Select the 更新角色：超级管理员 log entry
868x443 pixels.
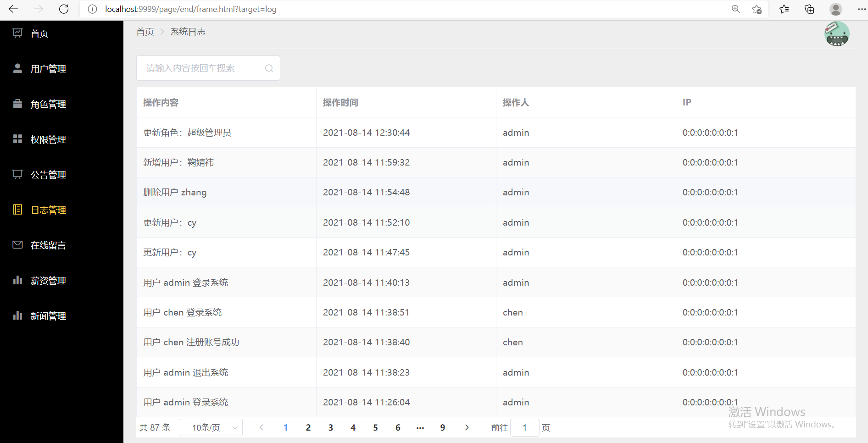coord(187,133)
